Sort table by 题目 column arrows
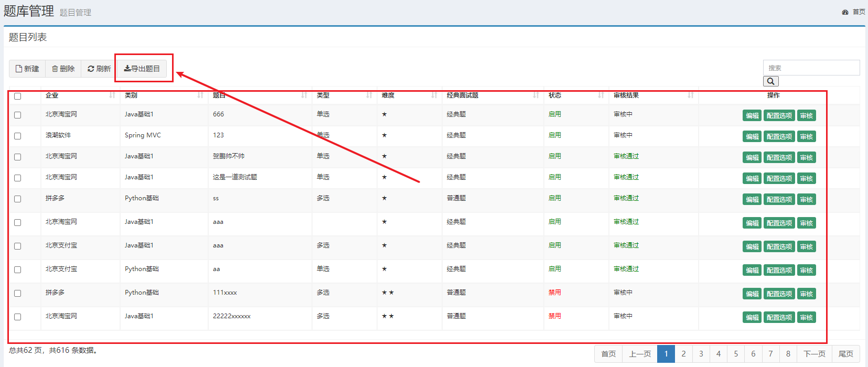 [304, 95]
